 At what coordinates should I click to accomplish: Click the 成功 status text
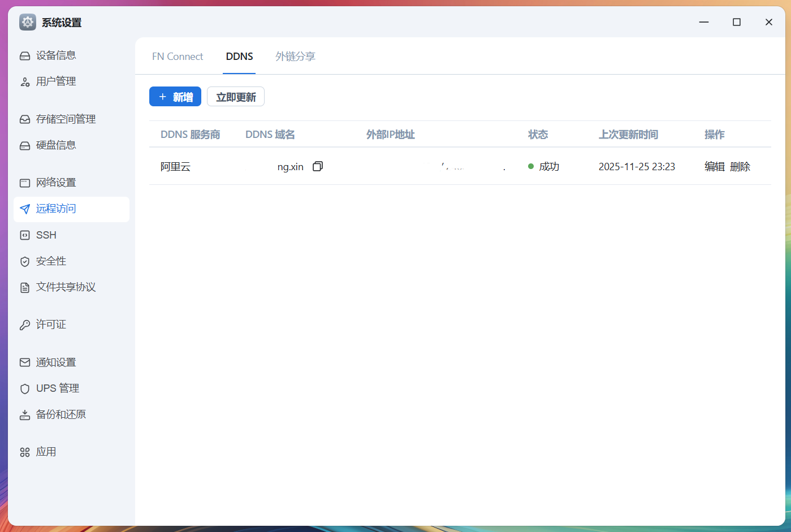[549, 166]
